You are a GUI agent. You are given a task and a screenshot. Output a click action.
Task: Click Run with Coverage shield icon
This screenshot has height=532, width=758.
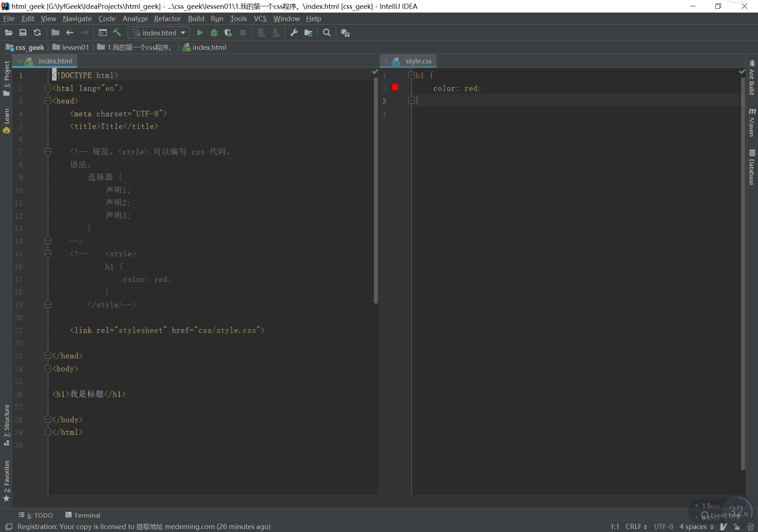(x=229, y=33)
